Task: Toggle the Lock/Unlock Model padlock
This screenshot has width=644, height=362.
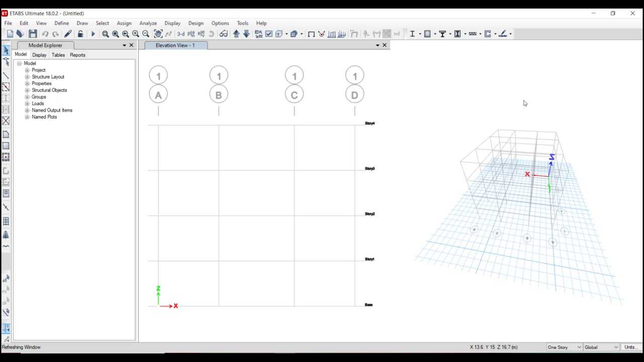Action: tap(80, 34)
